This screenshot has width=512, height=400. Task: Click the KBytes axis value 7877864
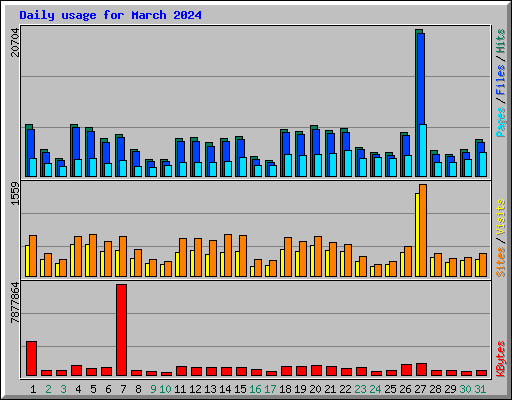pos(15,303)
